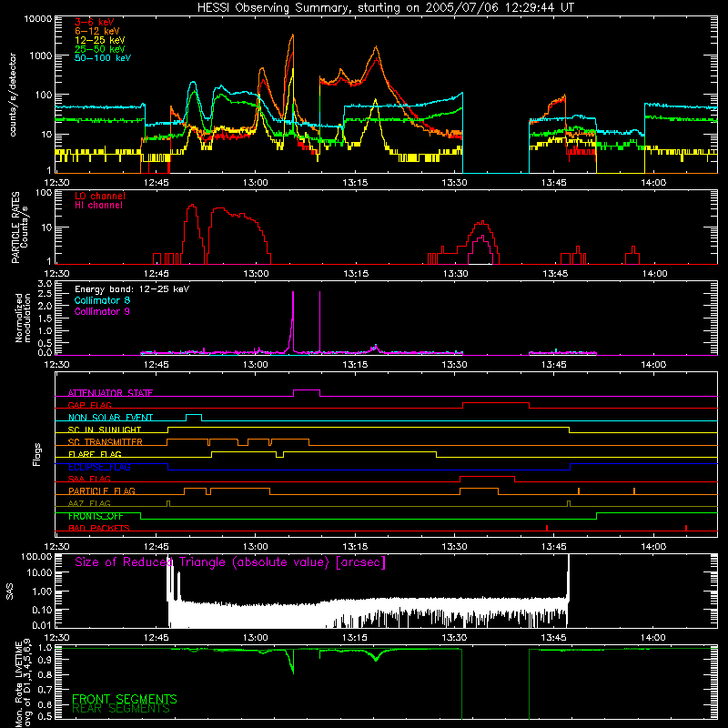Click the raised NON SOLAR EVENT pulse
728x728 pixels.
(x=194, y=415)
